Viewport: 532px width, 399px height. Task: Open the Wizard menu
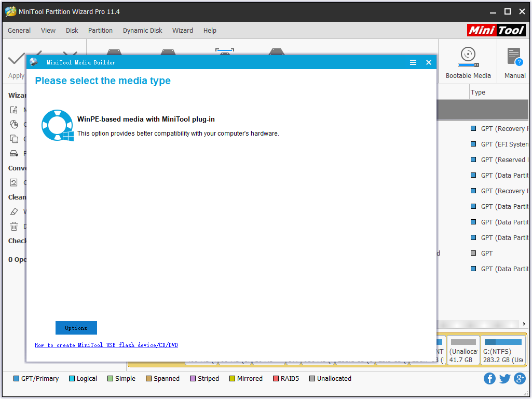tap(183, 31)
